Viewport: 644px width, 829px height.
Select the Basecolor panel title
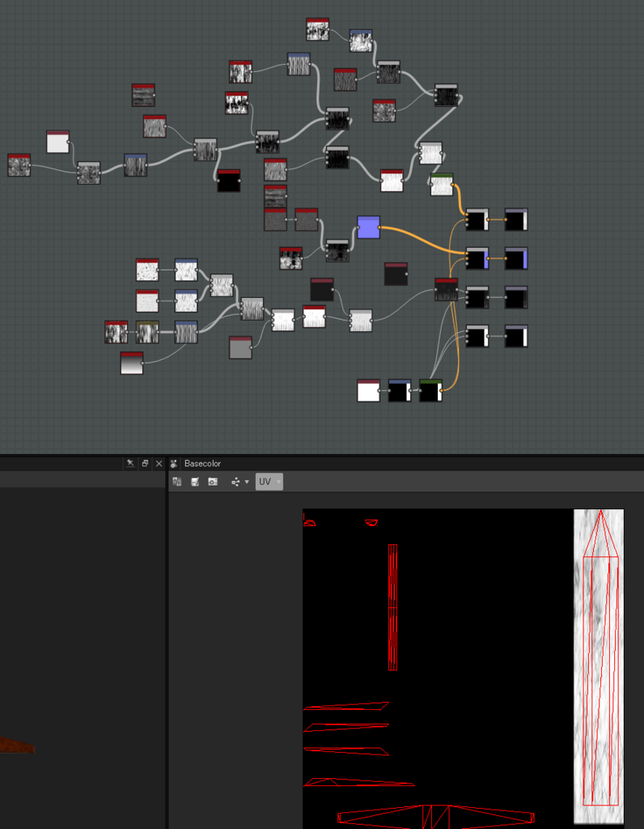point(202,464)
